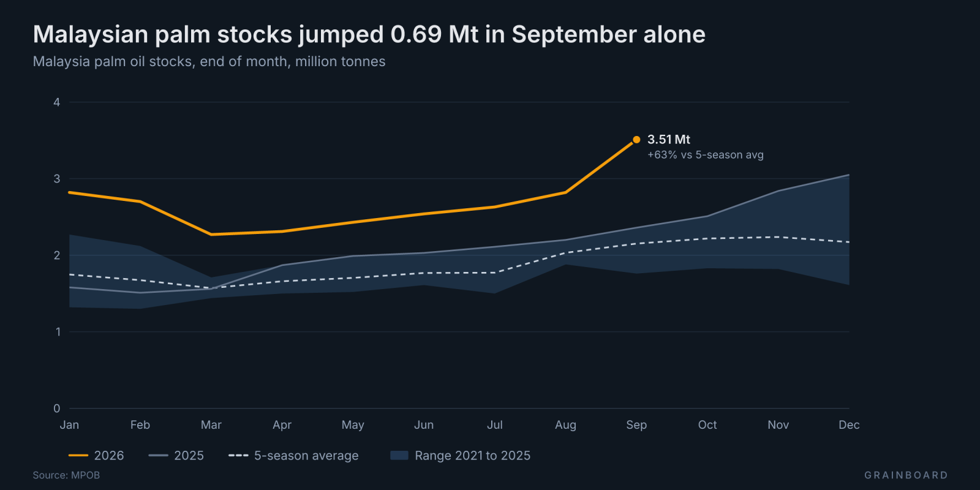
Task: Click the '2025' legend label
Action: 189,456
